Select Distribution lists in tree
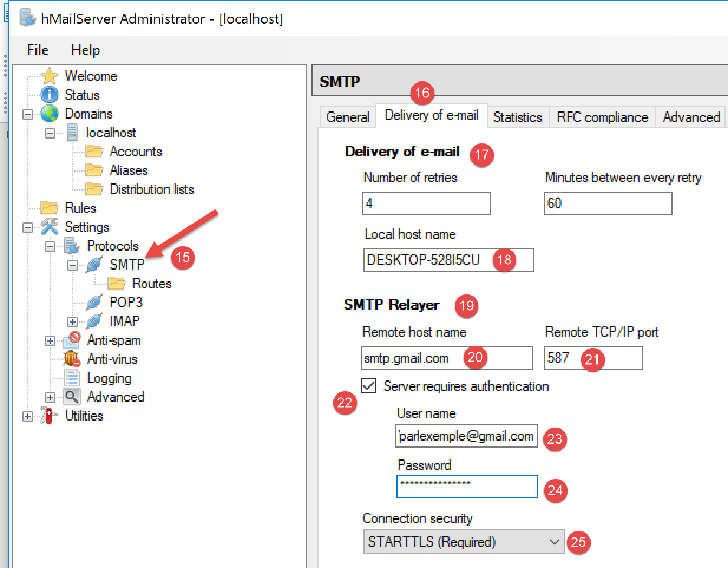The height and width of the screenshot is (568, 728). click(152, 189)
